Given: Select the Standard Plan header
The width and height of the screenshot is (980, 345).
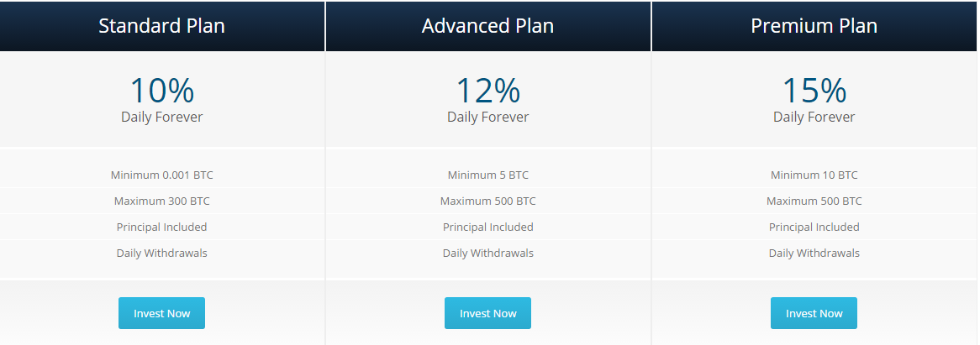Looking at the screenshot, I should [x=161, y=26].
